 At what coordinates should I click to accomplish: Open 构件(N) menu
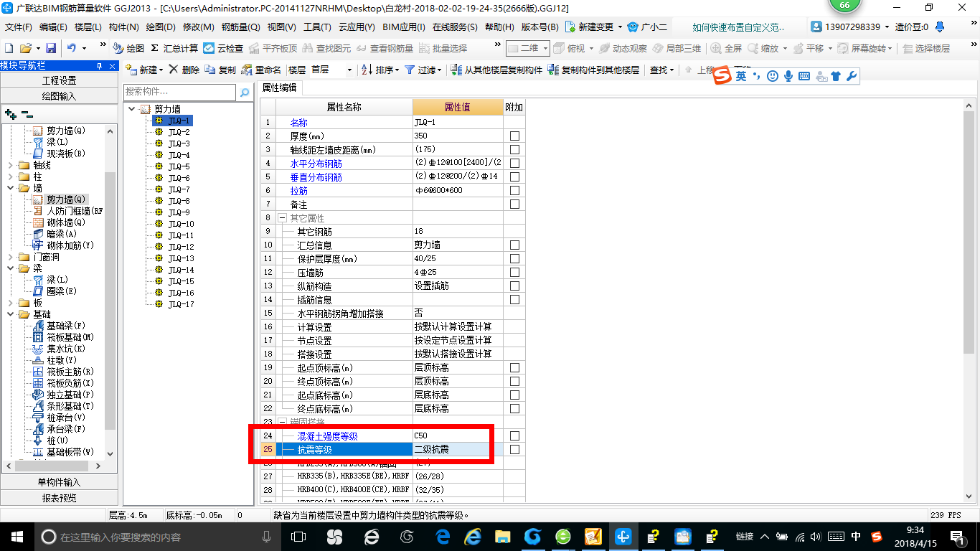tap(123, 27)
